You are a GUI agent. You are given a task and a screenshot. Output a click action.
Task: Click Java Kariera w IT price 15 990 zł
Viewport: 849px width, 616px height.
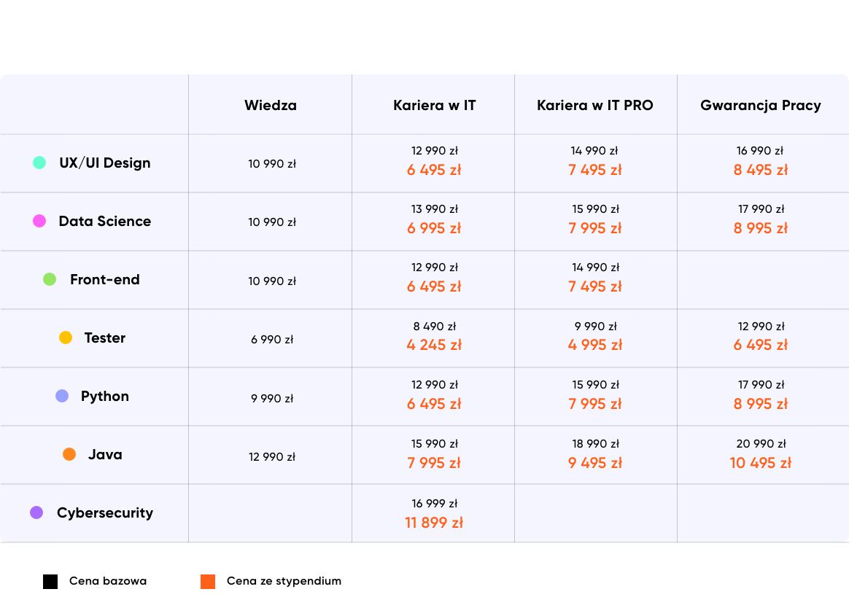(434, 445)
